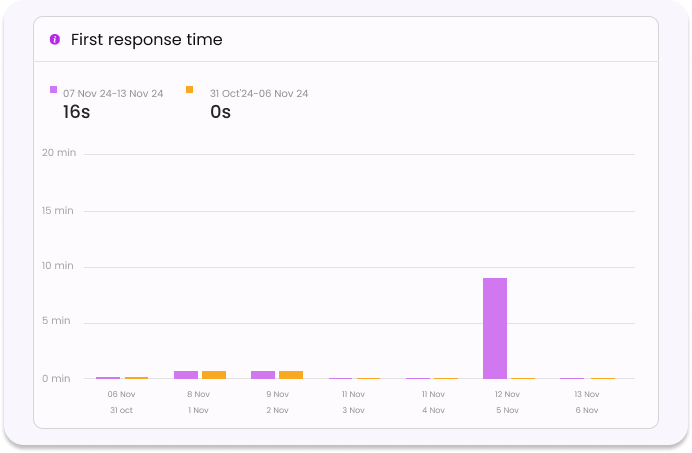The image size is (692, 453).
Task: Click the 13 Nov x-axis date label
Action: (x=586, y=394)
